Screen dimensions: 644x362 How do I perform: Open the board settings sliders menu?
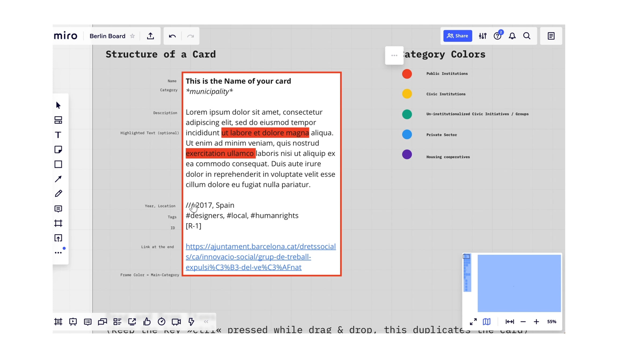point(482,36)
